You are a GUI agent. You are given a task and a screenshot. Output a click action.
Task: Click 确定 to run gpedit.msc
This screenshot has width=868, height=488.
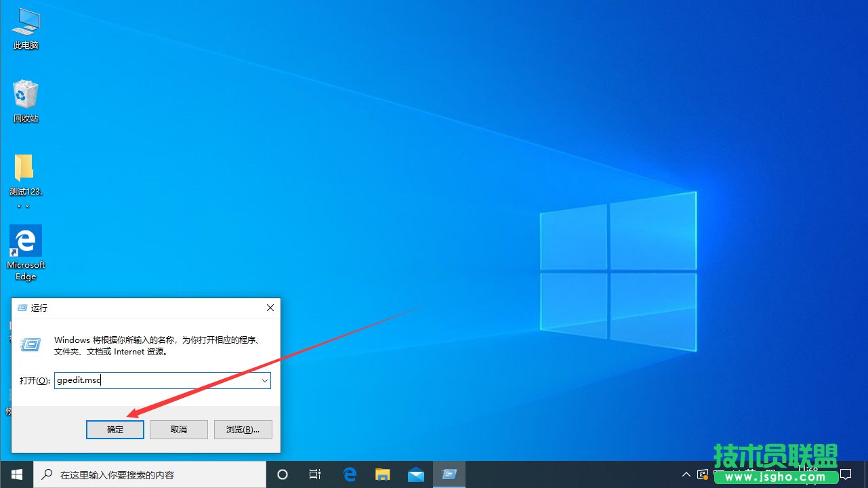[115, 429]
